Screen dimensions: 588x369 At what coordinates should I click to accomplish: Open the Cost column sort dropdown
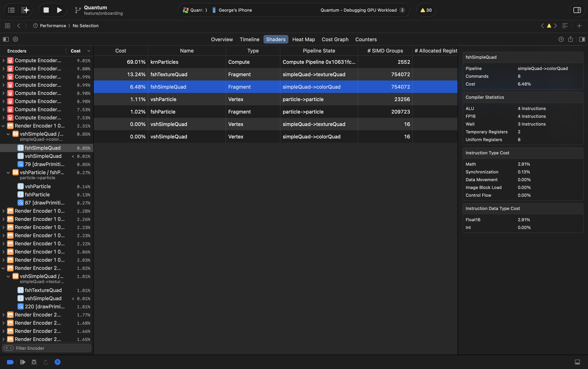[x=89, y=51]
